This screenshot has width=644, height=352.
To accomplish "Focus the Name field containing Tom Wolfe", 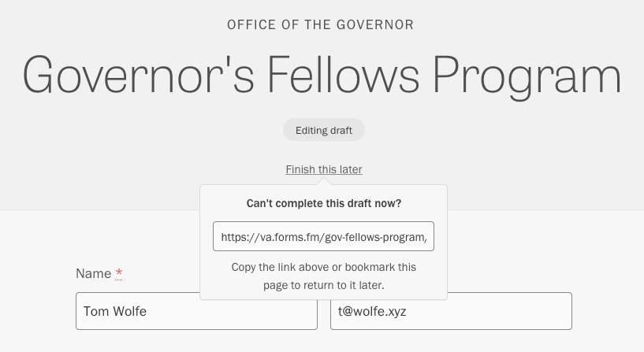I will 196,311.
